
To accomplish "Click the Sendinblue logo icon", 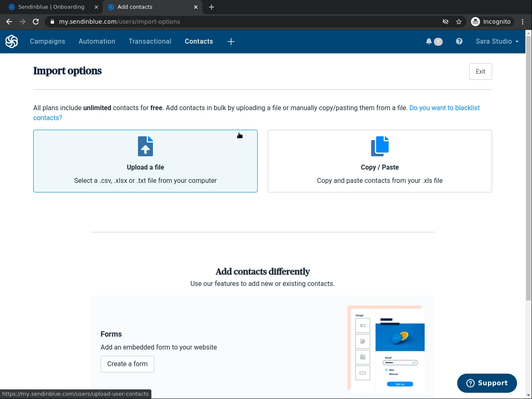I will (12, 42).
